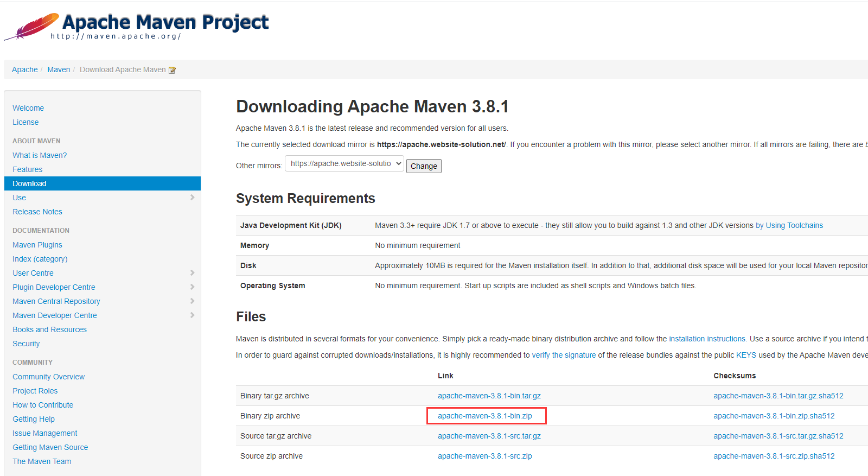
Task: Open Community Overview link
Action: pos(48,377)
